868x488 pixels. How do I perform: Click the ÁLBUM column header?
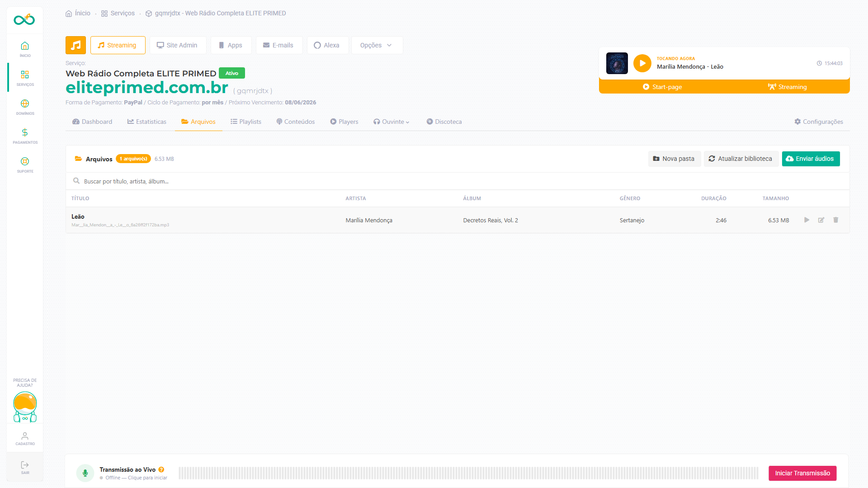point(472,198)
